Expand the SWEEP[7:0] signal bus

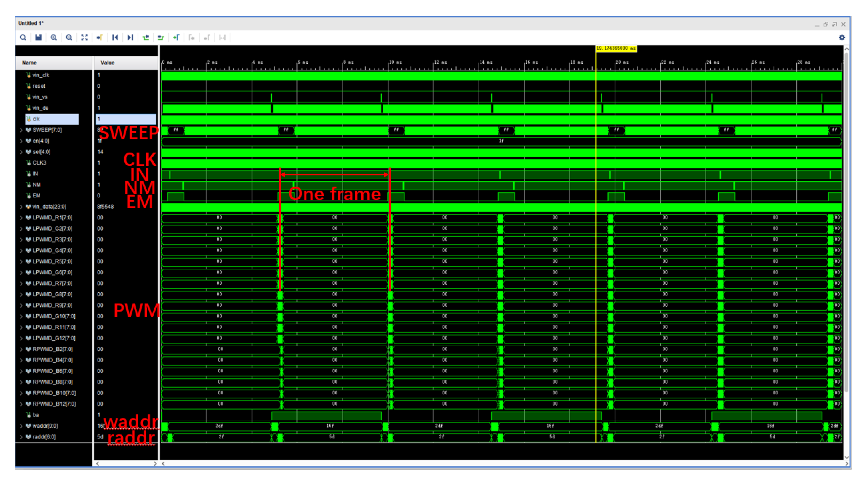click(x=21, y=130)
